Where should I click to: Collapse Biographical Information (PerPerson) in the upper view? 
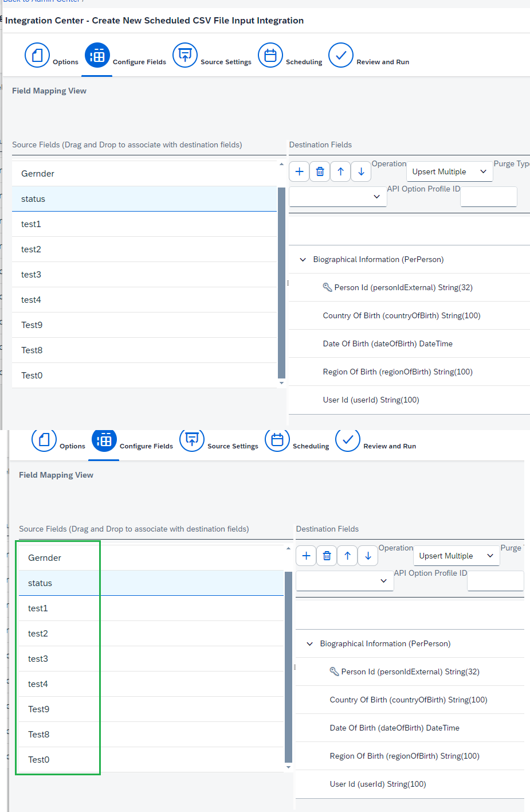(x=303, y=260)
